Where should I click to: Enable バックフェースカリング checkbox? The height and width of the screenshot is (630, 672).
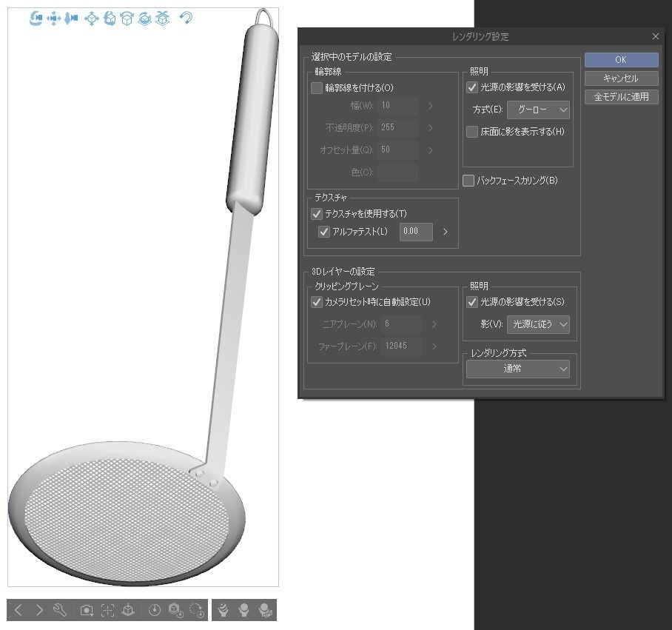(468, 181)
